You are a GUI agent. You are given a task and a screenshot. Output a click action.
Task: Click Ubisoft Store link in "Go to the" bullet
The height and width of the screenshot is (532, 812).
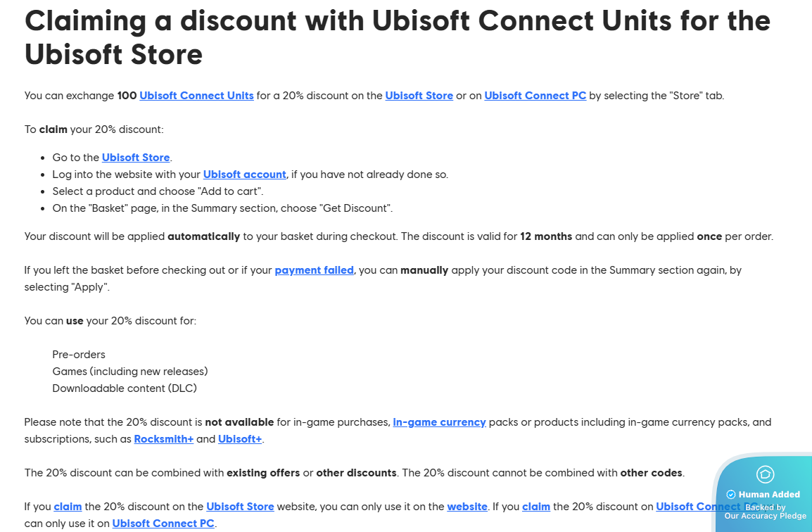[x=136, y=158]
